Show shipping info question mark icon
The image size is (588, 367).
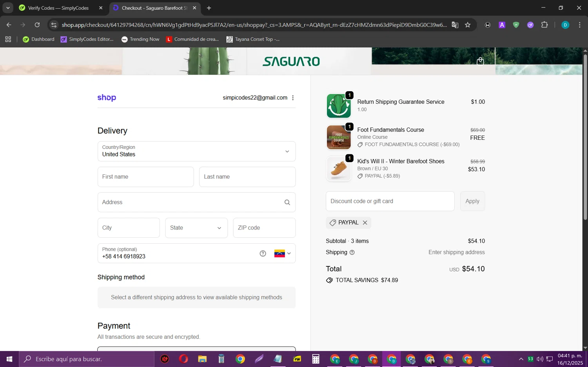352,253
